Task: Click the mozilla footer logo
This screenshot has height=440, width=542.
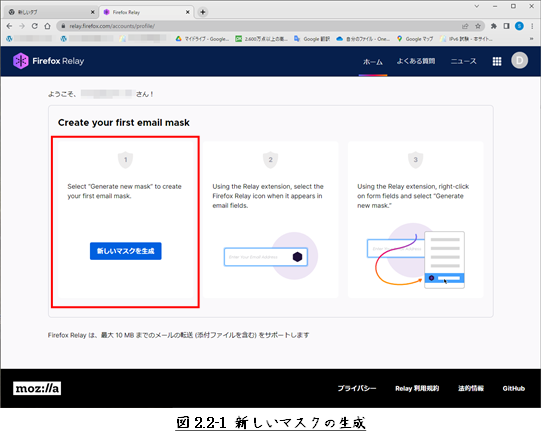Action: tap(37, 388)
